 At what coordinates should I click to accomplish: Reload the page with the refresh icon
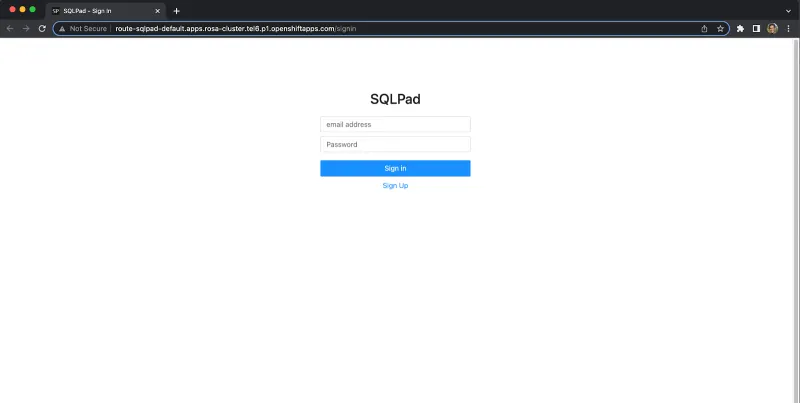(42, 29)
